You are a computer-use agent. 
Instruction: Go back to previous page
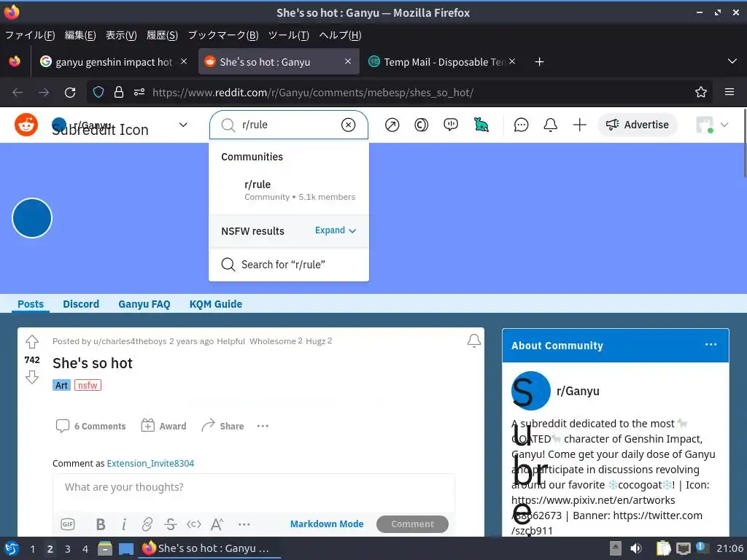pos(18,93)
